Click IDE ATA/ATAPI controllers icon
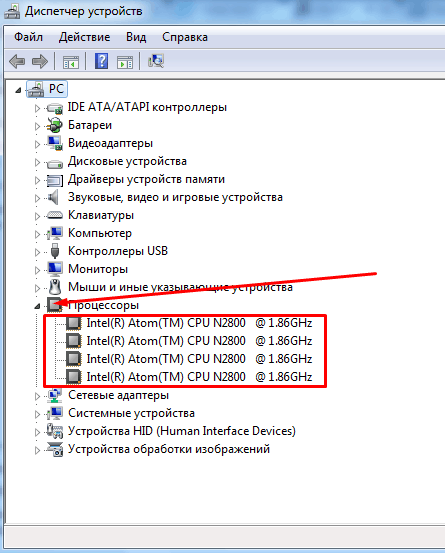The height and width of the screenshot is (553, 445). pyautogui.click(x=55, y=108)
